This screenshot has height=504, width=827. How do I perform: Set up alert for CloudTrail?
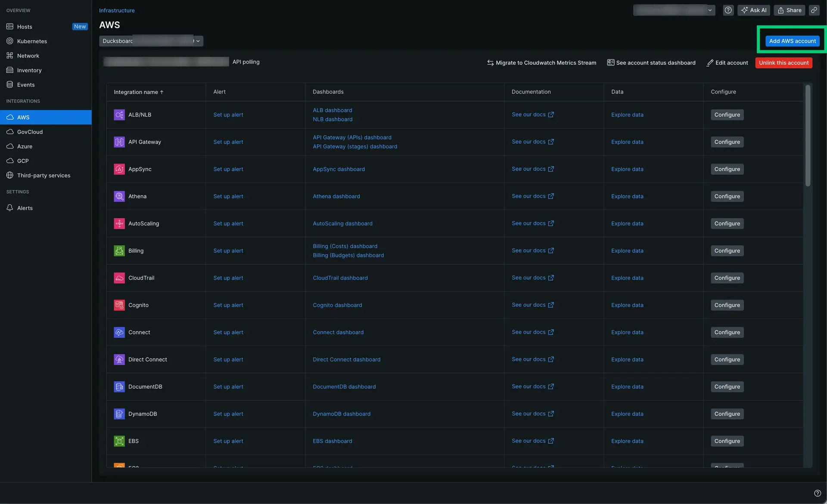[x=228, y=278]
